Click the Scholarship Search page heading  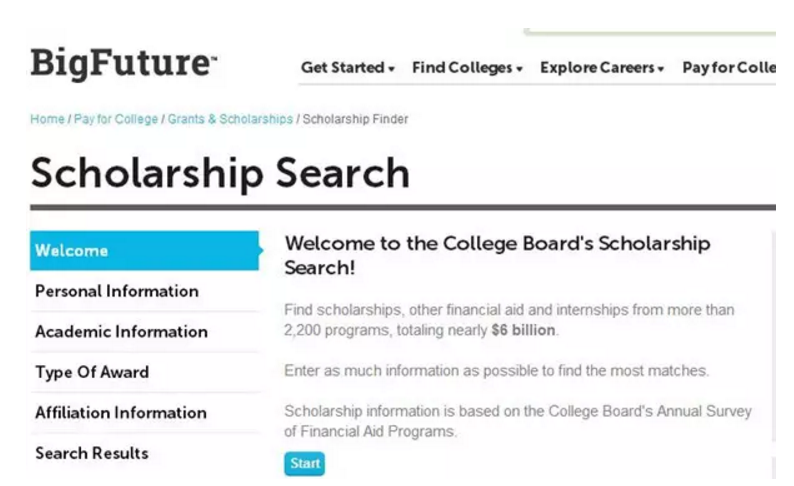tap(220, 173)
